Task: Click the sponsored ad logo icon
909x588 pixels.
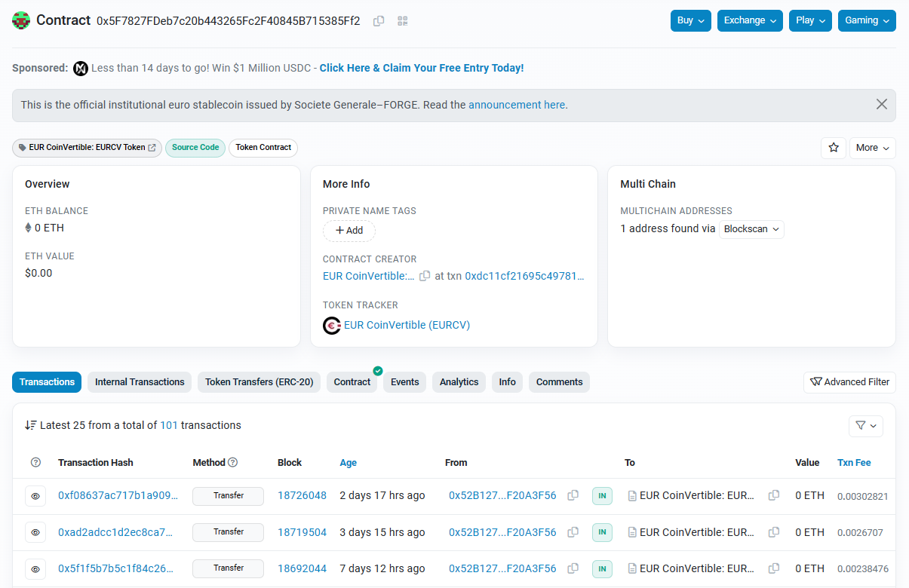Action: click(81, 69)
